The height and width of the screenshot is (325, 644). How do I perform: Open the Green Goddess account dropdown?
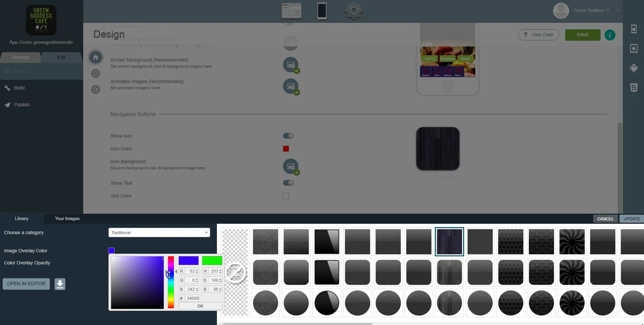point(597,10)
